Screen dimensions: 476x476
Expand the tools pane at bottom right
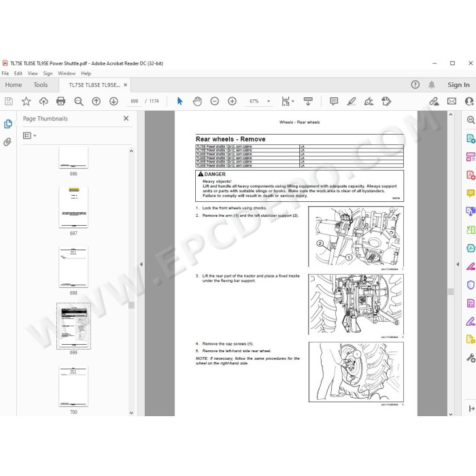(471, 409)
